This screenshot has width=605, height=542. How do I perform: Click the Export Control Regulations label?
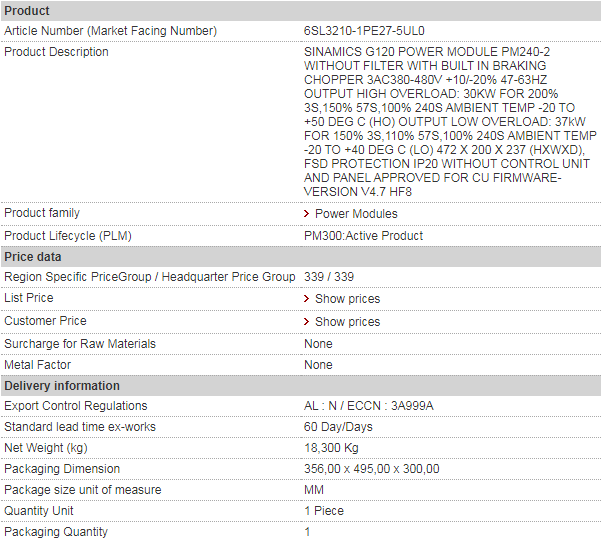(x=76, y=406)
